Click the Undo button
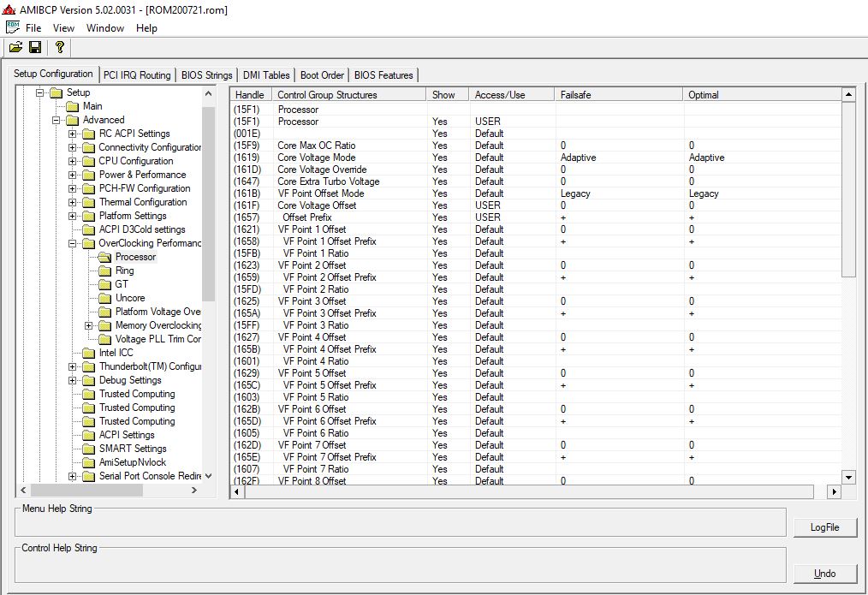Image resolution: width=868 pixels, height=595 pixels. tap(825, 574)
